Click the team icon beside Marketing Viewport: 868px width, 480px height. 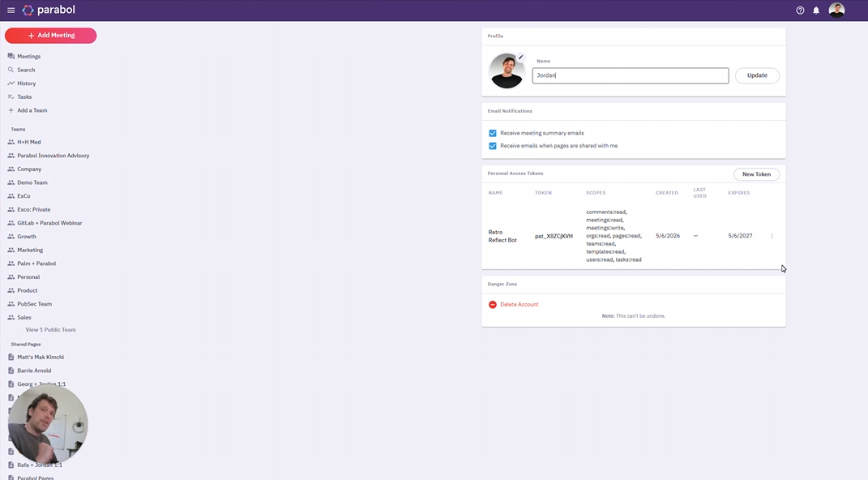point(11,250)
